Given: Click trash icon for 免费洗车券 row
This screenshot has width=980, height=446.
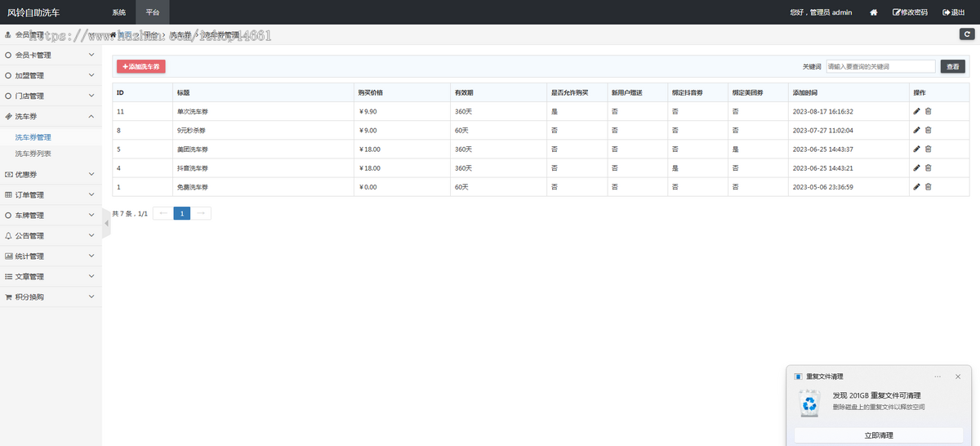Looking at the screenshot, I should (x=928, y=187).
